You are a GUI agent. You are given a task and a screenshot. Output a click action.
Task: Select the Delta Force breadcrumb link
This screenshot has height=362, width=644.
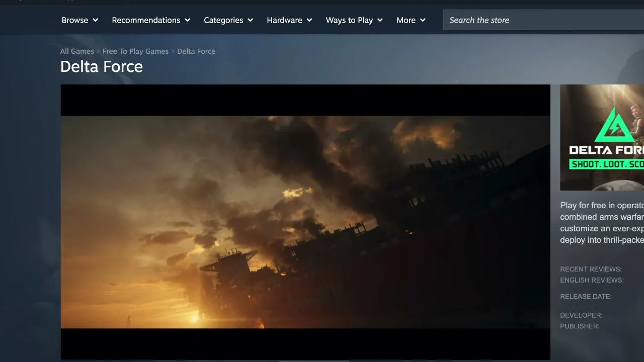[x=196, y=51]
